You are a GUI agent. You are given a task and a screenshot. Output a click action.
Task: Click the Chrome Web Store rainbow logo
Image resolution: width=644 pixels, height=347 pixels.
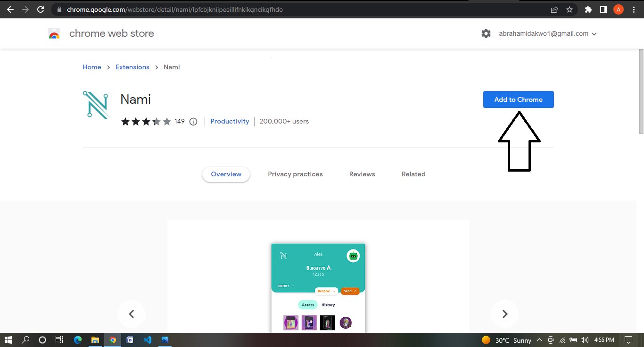[x=54, y=33]
